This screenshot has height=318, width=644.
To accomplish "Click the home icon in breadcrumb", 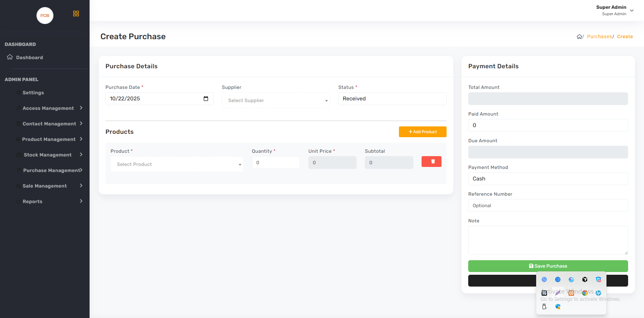I will [x=579, y=36].
